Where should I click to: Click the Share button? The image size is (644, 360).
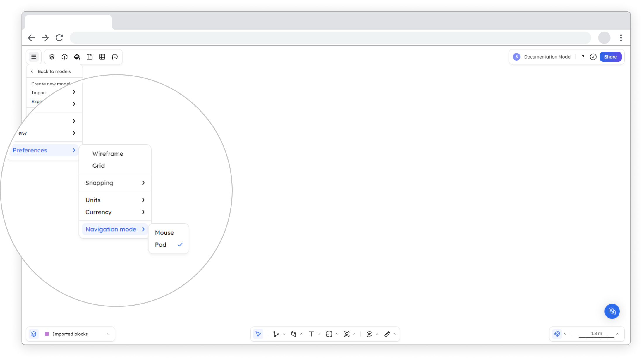coord(610,57)
